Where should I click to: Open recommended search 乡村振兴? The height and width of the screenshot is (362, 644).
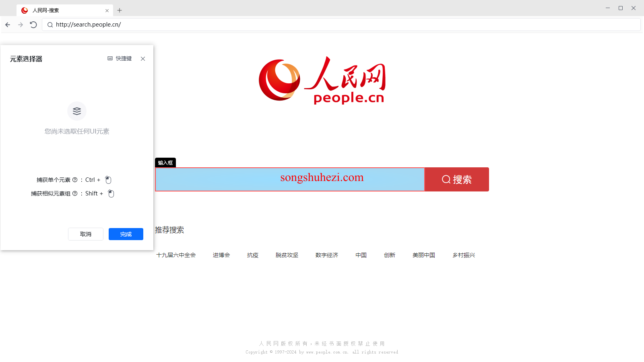pyautogui.click(x=464, y=255)
